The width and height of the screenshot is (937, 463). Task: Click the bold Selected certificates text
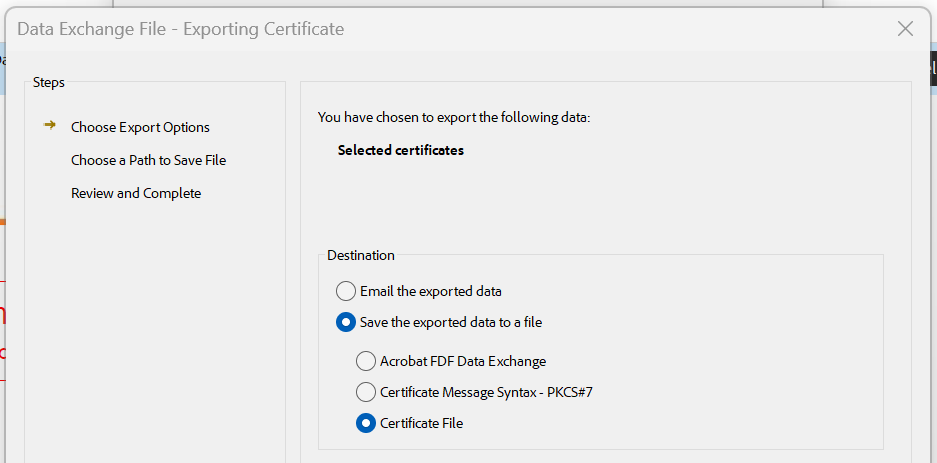coord(400,150)
